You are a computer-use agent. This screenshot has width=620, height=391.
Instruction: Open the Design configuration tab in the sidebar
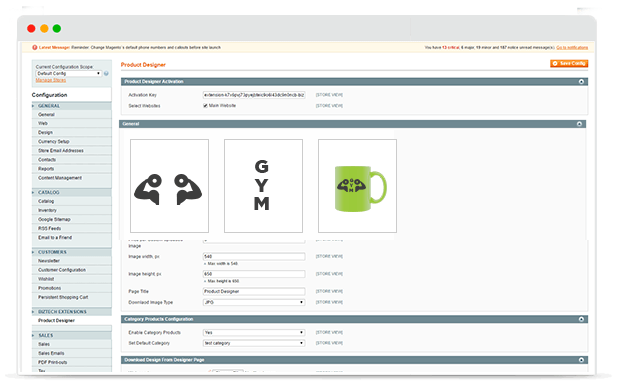point(45,132)
